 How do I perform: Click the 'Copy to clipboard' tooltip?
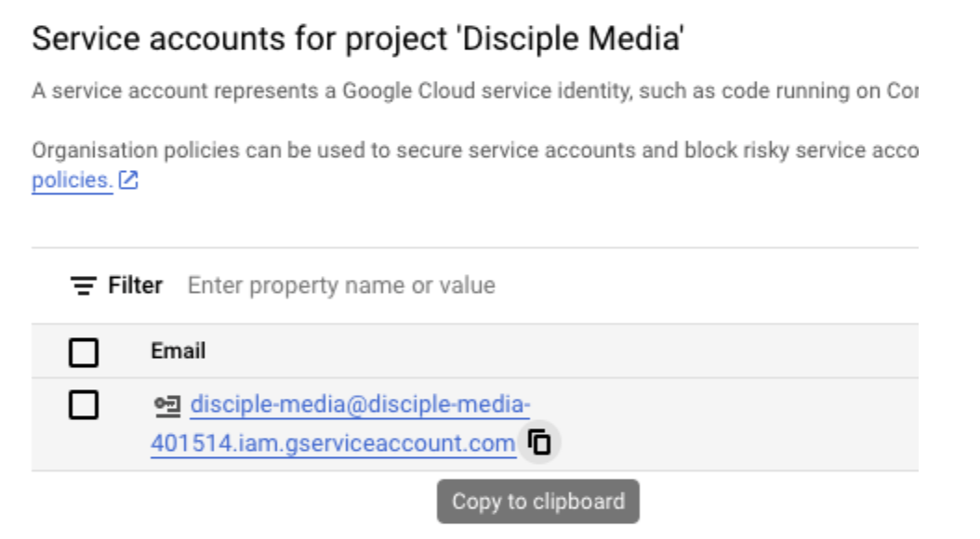538,502
